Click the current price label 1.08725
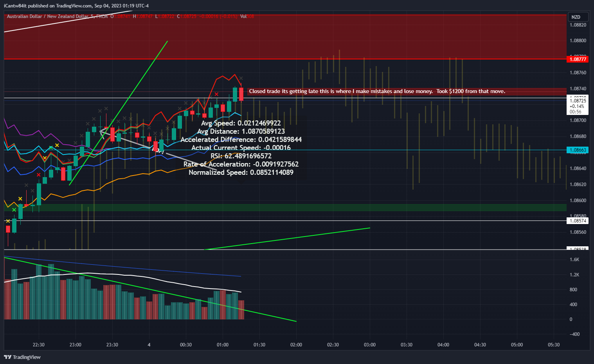Screen dimensions: 594x364 coord(578,101)
